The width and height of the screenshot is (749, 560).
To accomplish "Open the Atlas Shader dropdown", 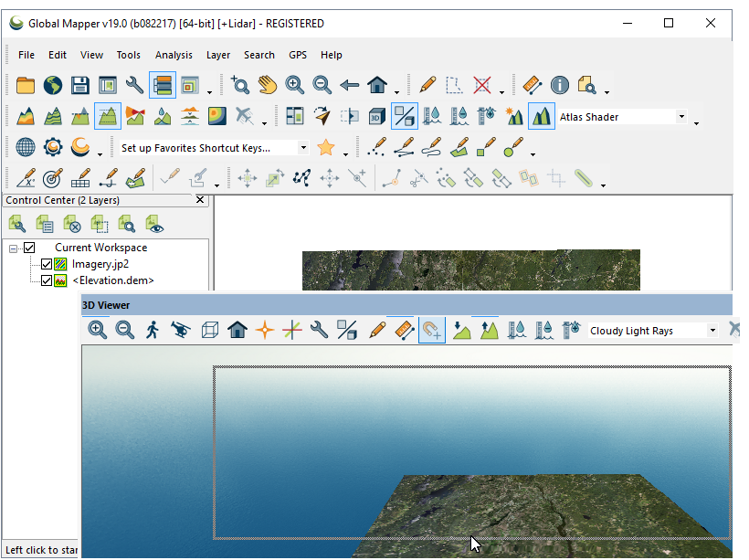I will point(681,117).
